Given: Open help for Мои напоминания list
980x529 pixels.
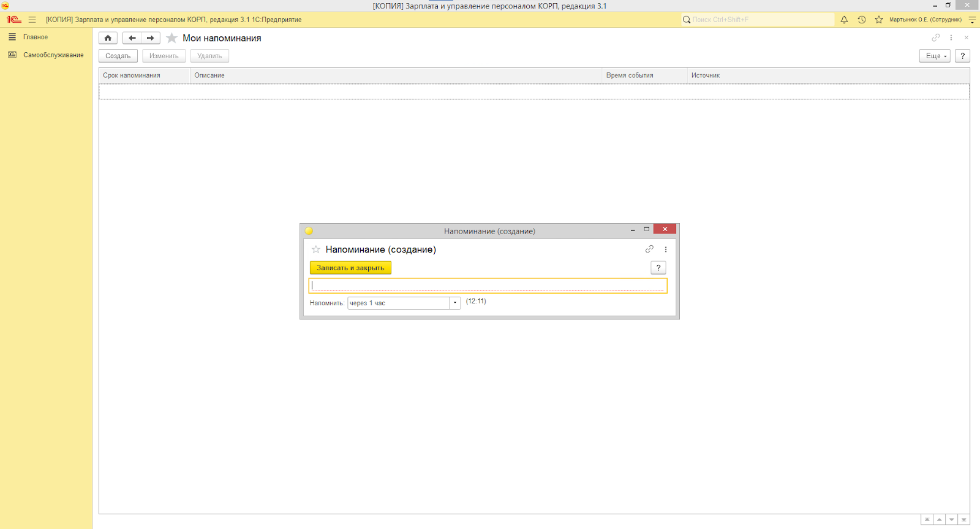Looking at the screenshot, I should 962,56.
